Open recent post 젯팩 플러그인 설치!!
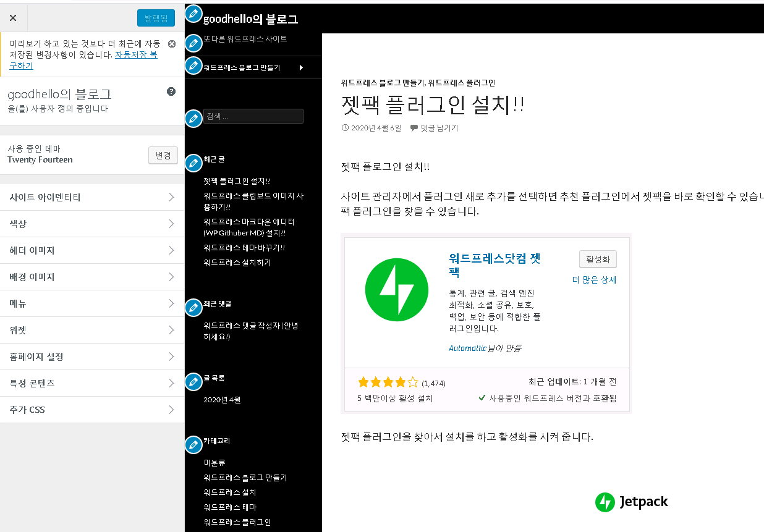The width and height of the screenshot is (764, 532). coord(237,181)
